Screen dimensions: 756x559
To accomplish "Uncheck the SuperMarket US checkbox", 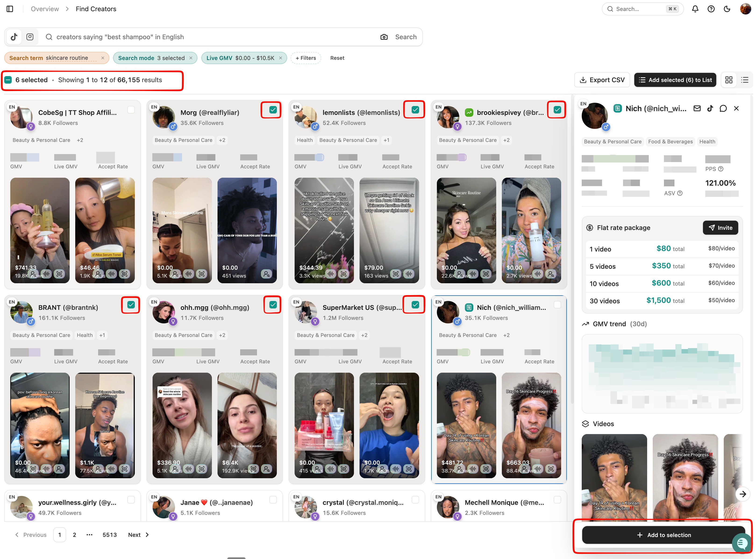I will 415,304.
